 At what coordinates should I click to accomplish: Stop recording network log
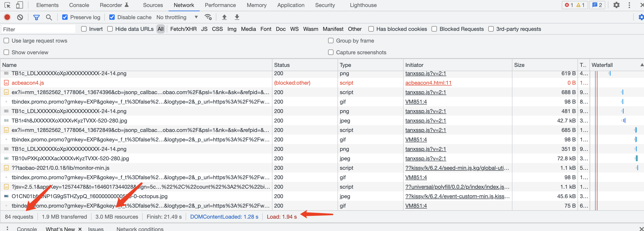(x=7, y=17)
